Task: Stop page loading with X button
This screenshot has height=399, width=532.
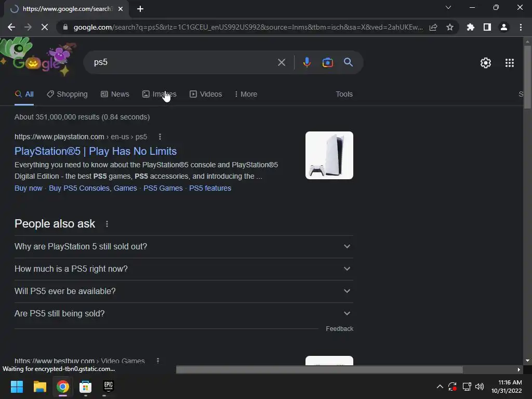Action: 45,27
